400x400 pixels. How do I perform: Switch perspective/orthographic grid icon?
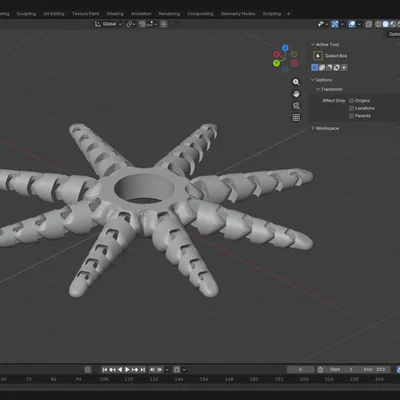click(296, 118)
